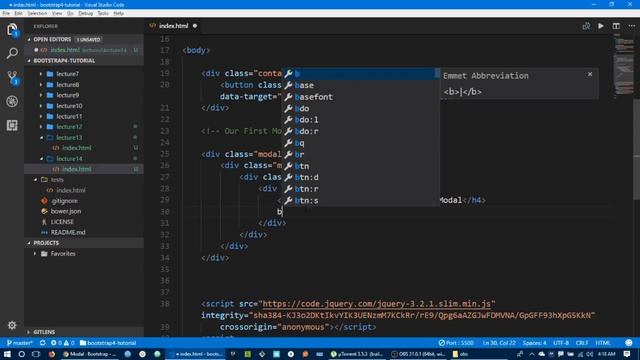Expand the lecture8 folder
The height and width of the screenshot is (360, 640).
[x=41, y=84]
